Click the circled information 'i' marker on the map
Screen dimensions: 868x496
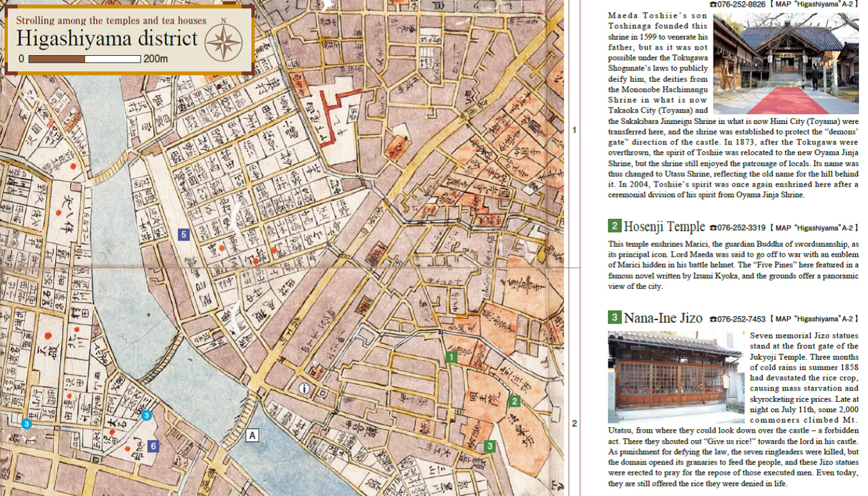pos(304,389)
